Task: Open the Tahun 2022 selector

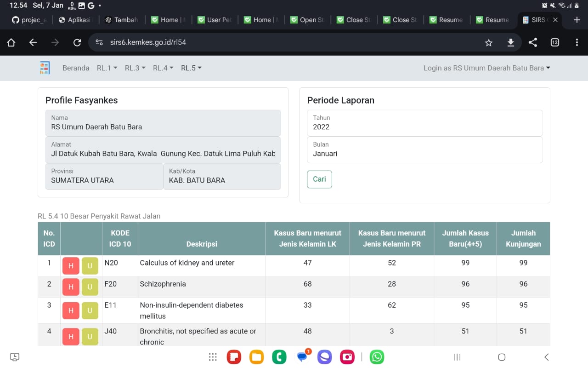Action: (x=425, y=123)
